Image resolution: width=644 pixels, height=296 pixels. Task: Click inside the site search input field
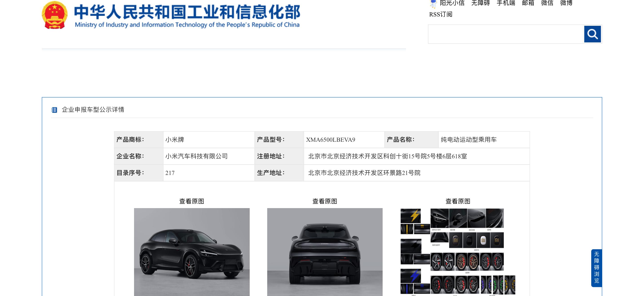(x=505, y=34)
